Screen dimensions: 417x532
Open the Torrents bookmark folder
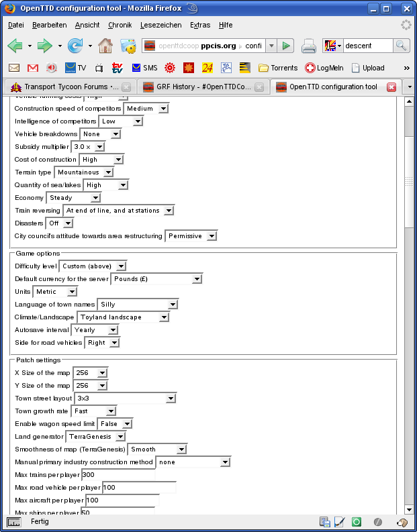tap(278, 68)
